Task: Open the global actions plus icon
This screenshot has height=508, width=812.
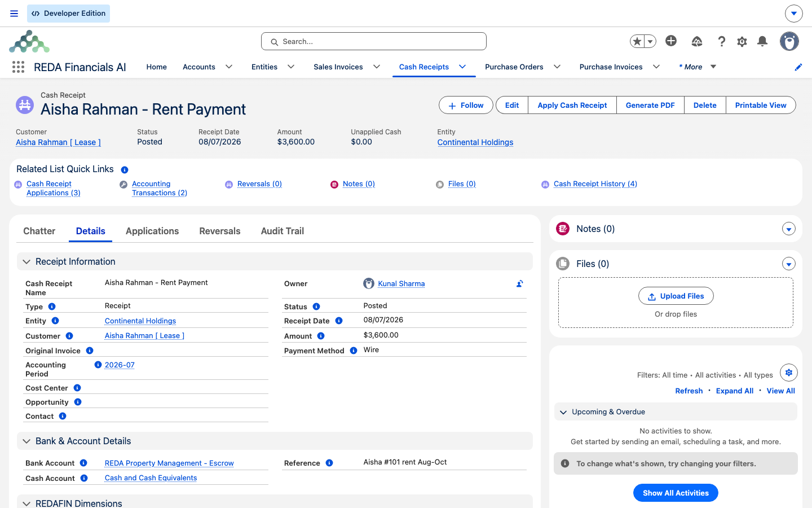Action: (671, 41)
